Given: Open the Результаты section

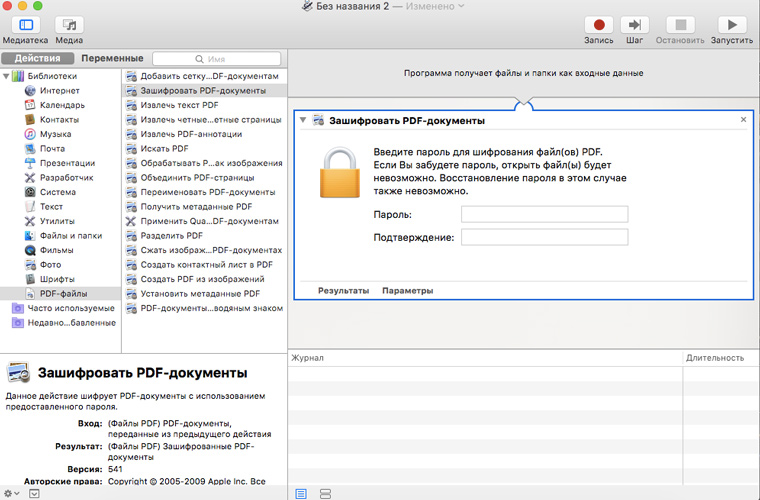Looking at the screenshot, I should (343, 291).
